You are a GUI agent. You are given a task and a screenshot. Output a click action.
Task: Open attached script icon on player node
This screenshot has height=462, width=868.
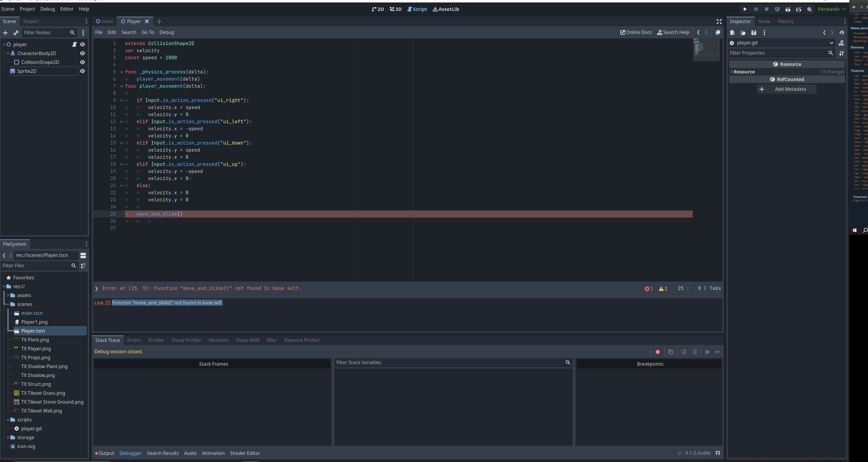tap(75, 45)
